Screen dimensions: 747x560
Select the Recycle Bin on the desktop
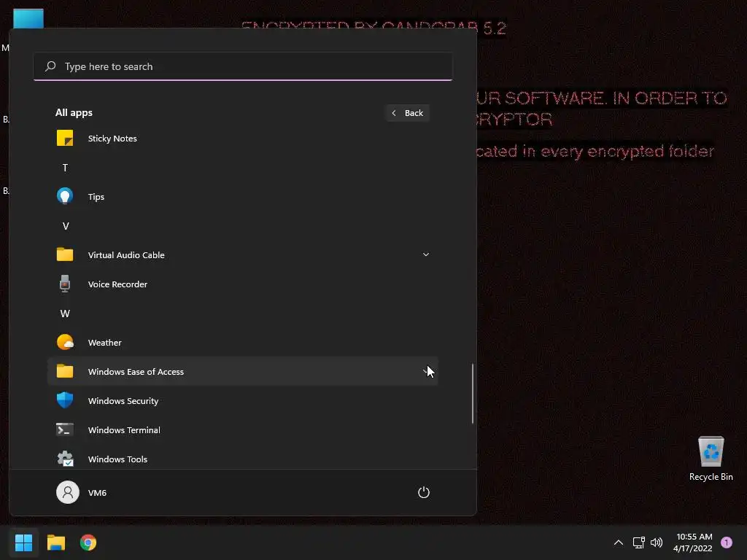tap(711, 459)
